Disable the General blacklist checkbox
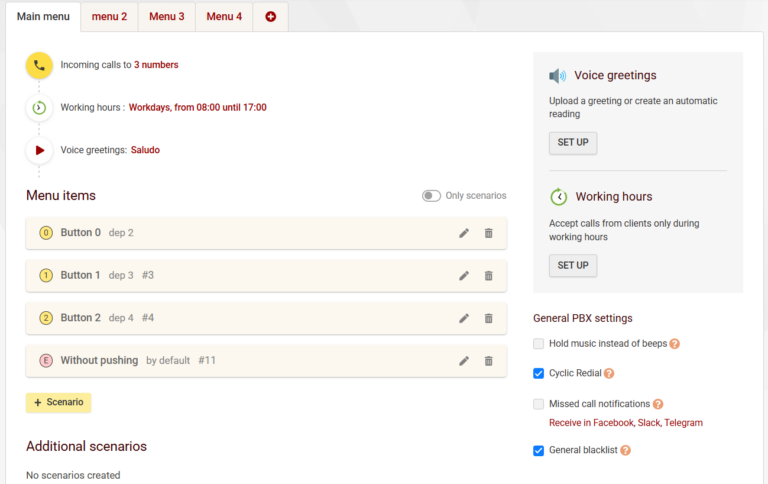This screenshot has height=484, width=768. pyautogui.click(x=539, y=450)
